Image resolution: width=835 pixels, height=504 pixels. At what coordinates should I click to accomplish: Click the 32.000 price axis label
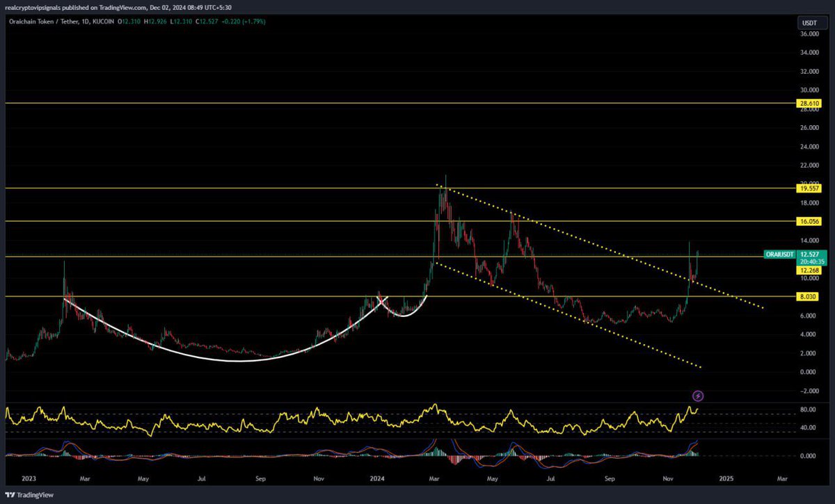point(809,72)
